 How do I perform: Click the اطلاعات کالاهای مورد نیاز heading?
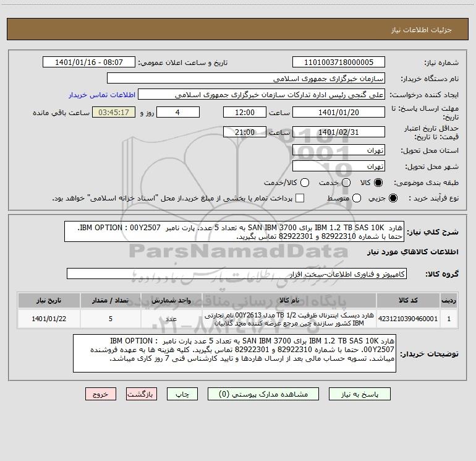pyautogui.click(x=413, y=252)
